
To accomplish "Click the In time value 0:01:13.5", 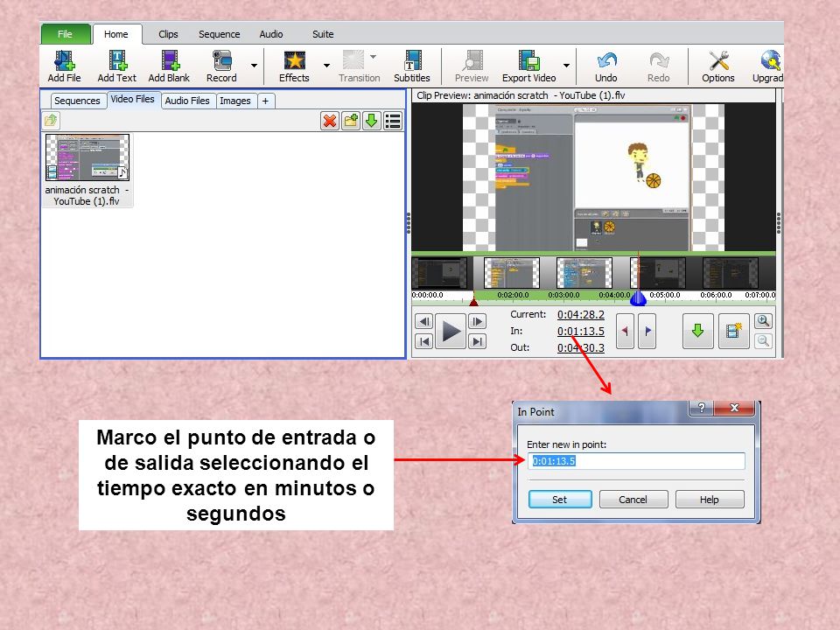I will click(x=581, y=331).
